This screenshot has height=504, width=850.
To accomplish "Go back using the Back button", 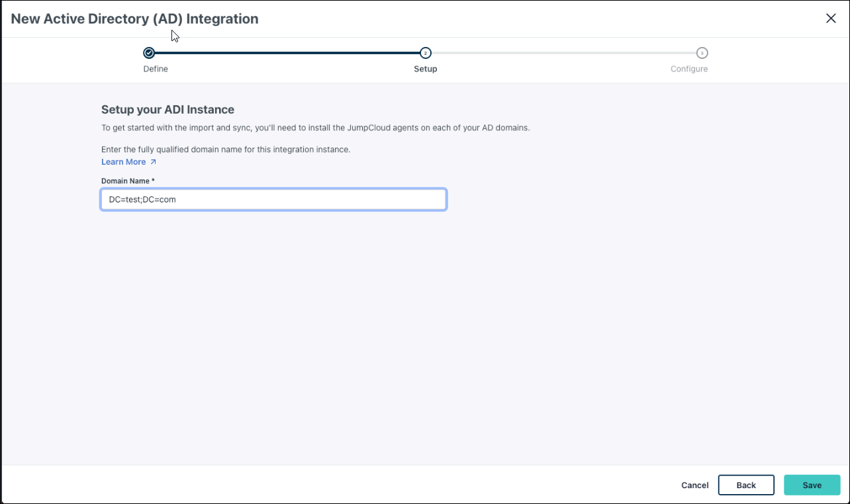I will pos(746,485).
